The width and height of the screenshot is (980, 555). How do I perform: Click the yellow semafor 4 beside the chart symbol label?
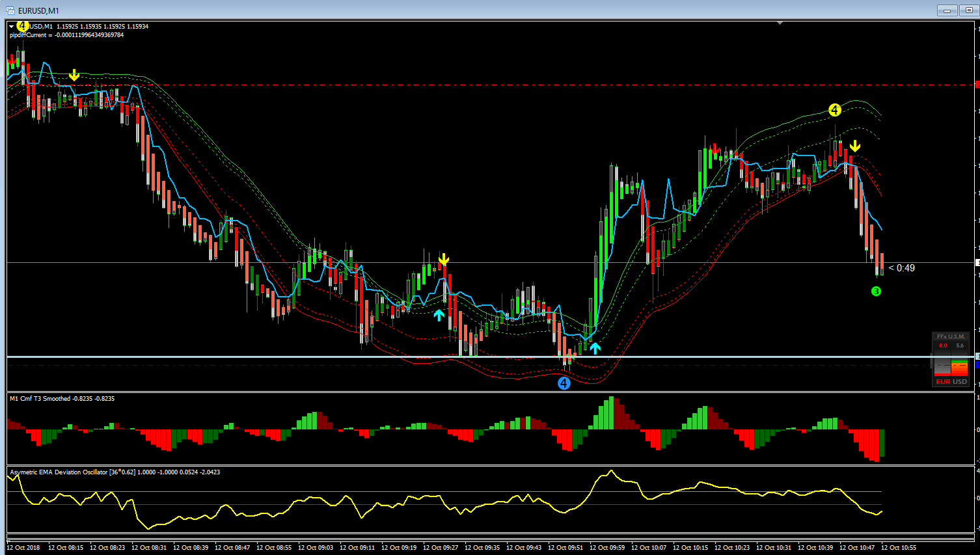[23, 25]
